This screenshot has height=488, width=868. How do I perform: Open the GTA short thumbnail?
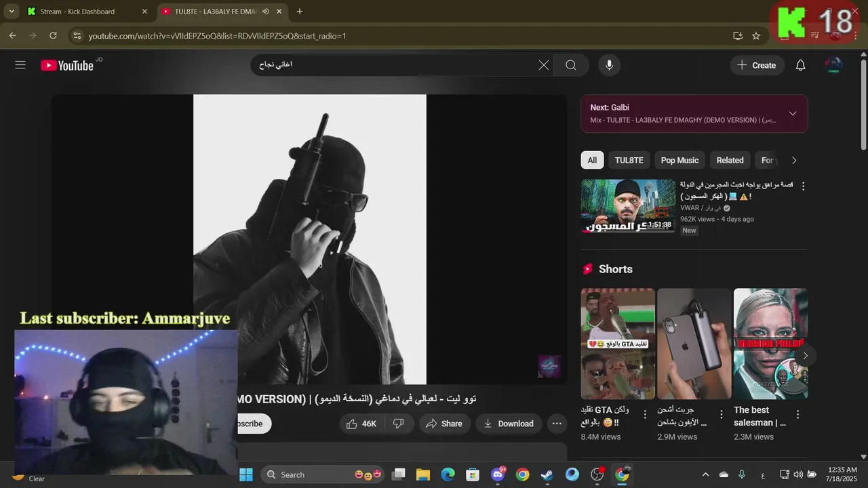tap(618, 344)
